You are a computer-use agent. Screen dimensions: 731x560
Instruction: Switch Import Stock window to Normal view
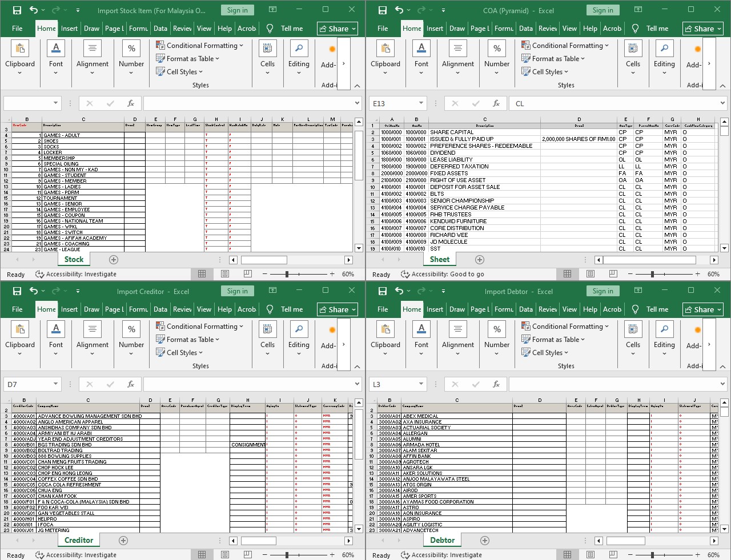202,274
